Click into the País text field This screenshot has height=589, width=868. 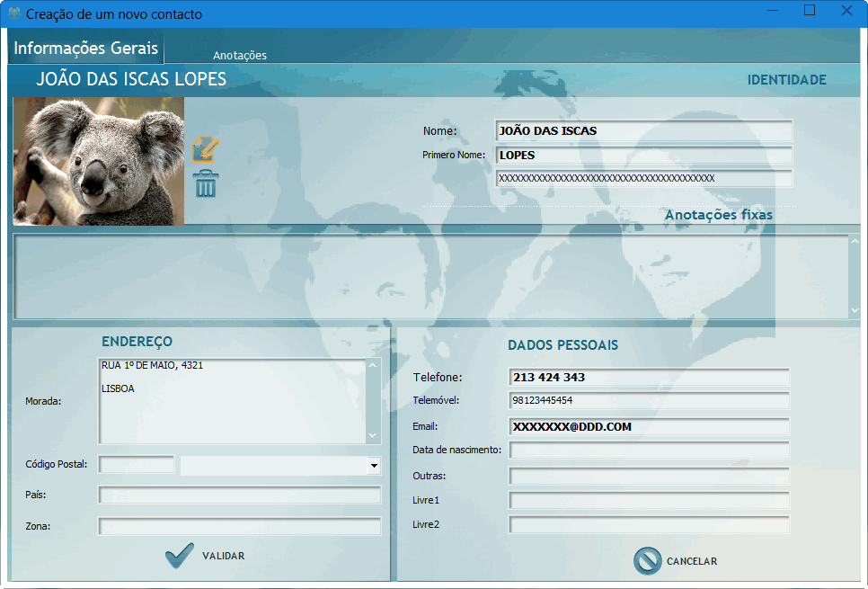239,495
